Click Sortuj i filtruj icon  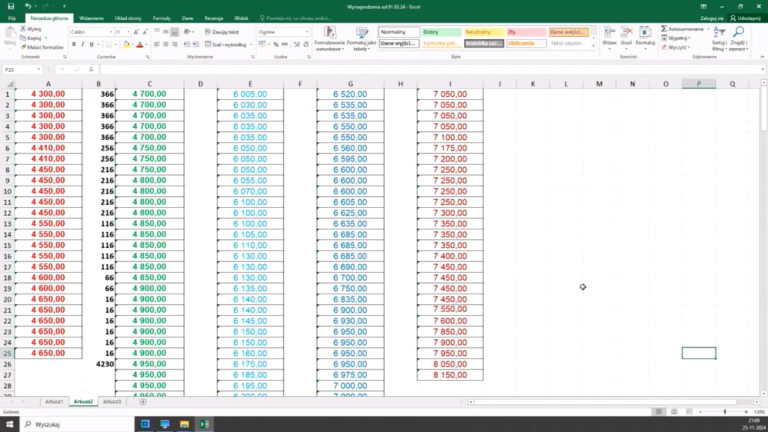tap(718, 35)
